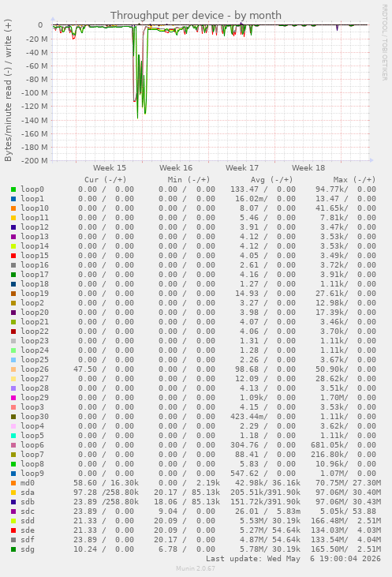Click the '1.07M/' max value for loop9
The height and width of the screenshot is (577, 392).
pos(334,474)
